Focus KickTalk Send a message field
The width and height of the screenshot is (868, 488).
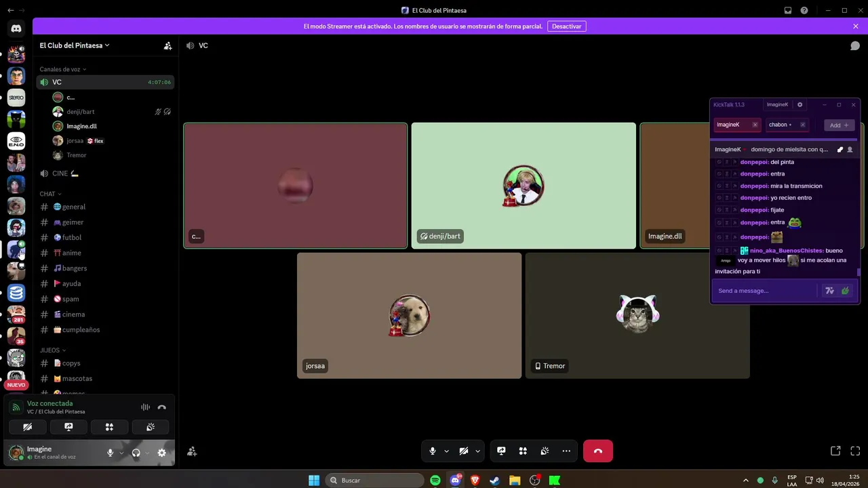point(766,291)
